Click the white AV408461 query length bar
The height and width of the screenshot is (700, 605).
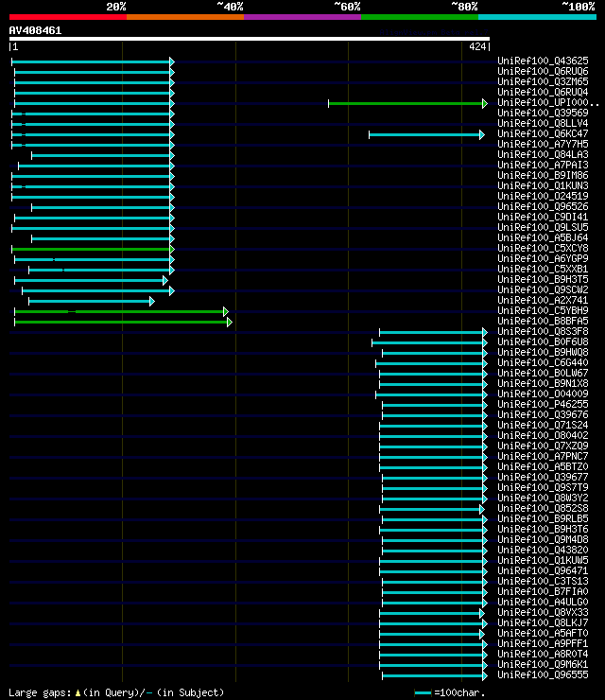tap(250, 39)
